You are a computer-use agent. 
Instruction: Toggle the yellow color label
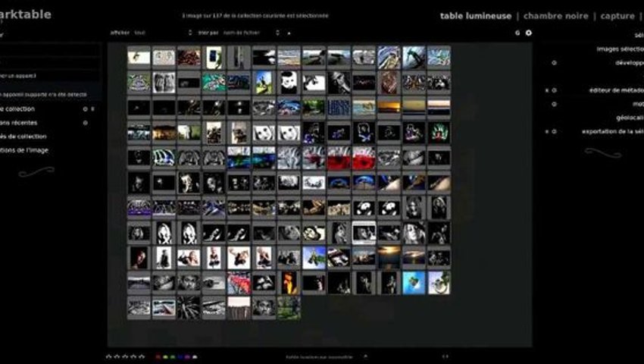coord(165,357)
